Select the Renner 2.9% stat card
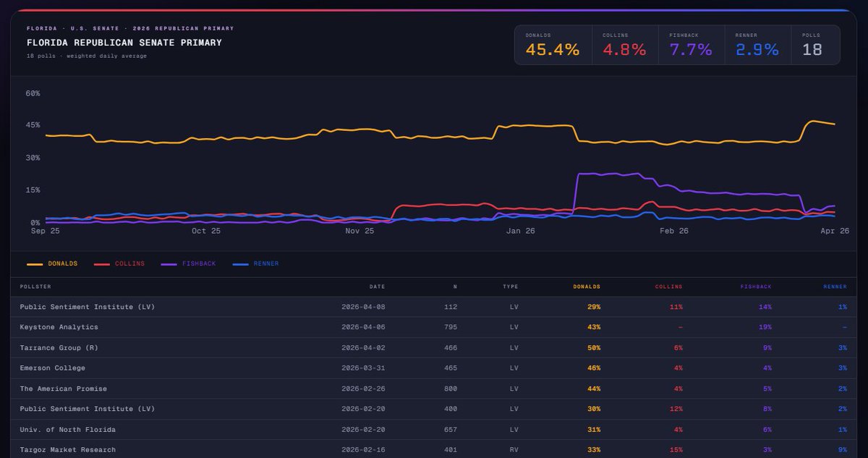The image size is (868, 458). (758, 45)
